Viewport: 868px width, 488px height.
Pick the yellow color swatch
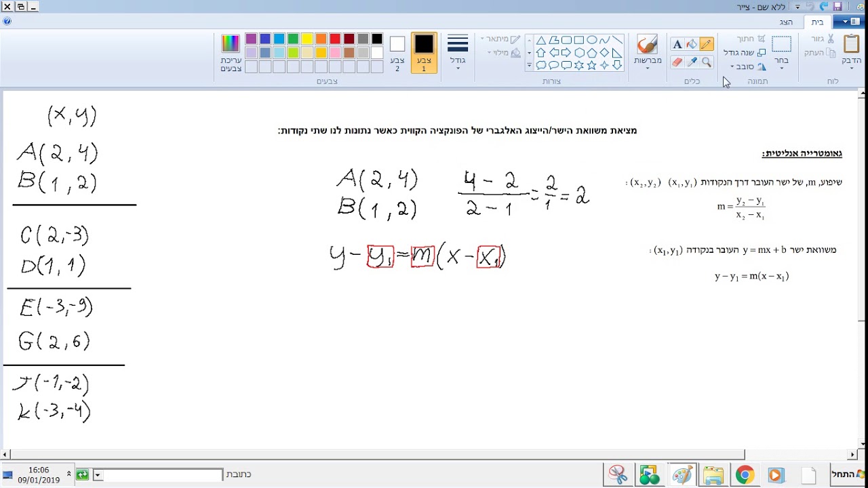pos(307,39)
